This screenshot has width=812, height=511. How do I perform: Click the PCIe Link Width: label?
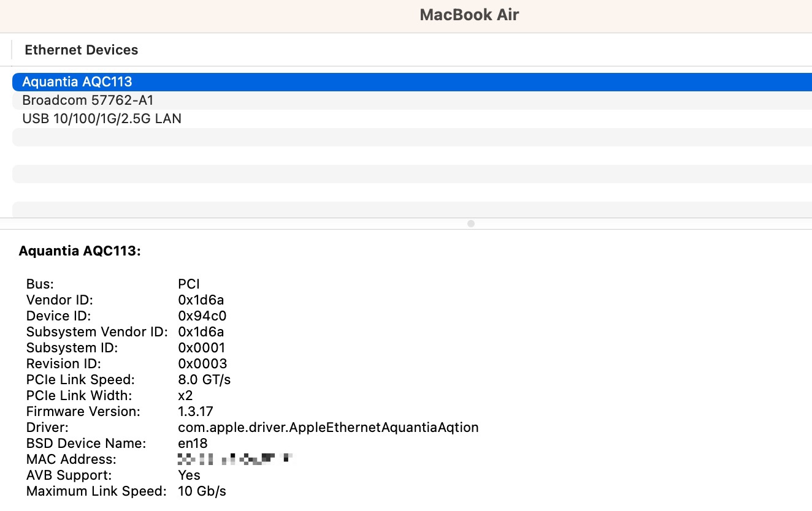(x=79, y=396)
